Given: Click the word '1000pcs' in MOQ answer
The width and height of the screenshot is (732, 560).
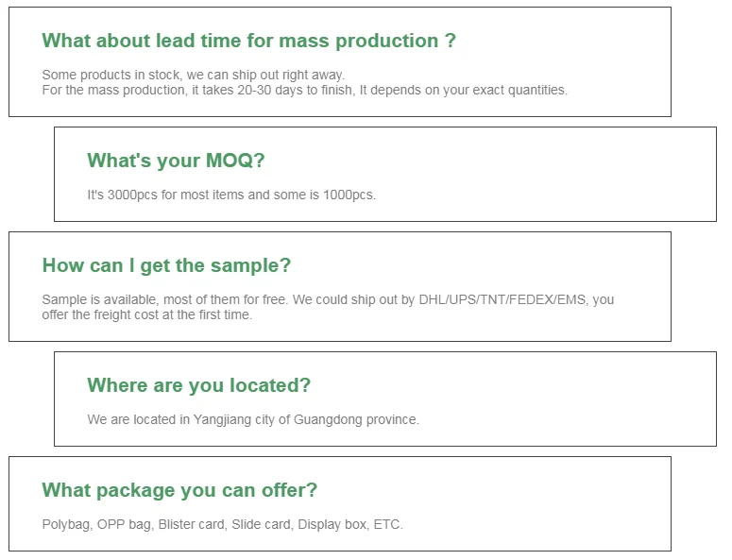Looking at the screenshot, I should coord(349,195).
